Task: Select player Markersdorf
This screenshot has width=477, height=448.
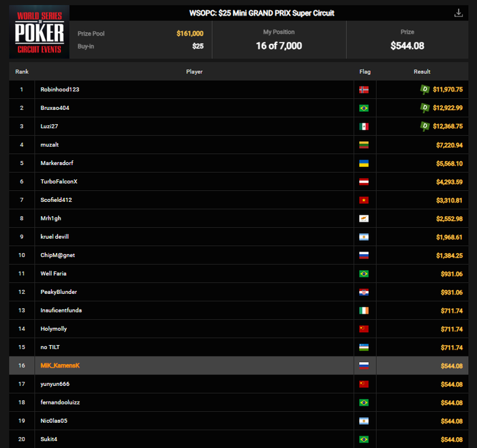Action: click(57, 163)
